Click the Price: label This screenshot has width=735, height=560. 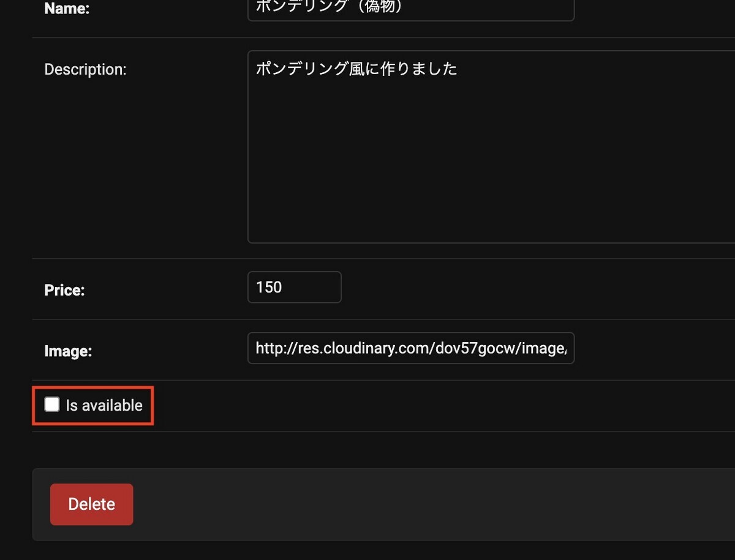[x=64, y=290]
